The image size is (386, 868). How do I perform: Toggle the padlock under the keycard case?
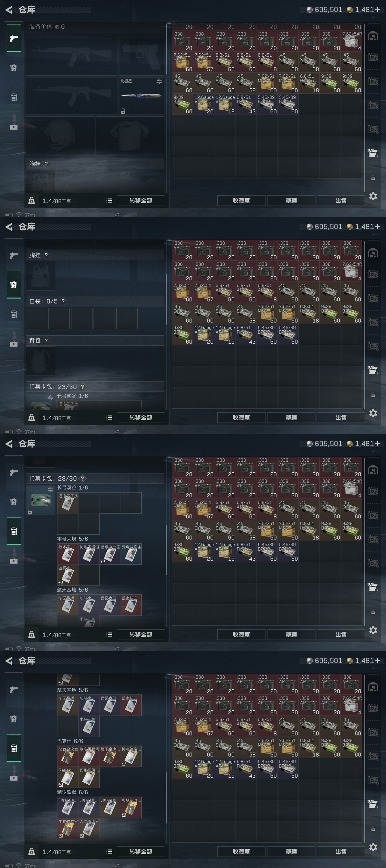pyautogui.click(x=30, y=512)
